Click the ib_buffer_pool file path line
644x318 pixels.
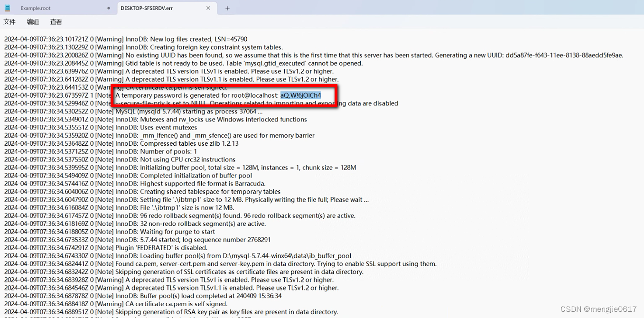coord(190,255)
